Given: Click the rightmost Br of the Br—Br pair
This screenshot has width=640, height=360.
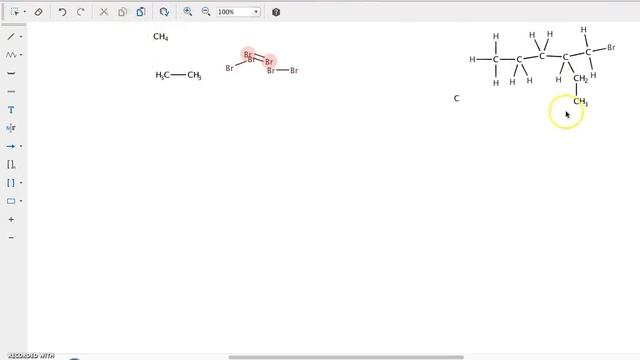Looking at the screenshot, I should [x=294, y=70].
